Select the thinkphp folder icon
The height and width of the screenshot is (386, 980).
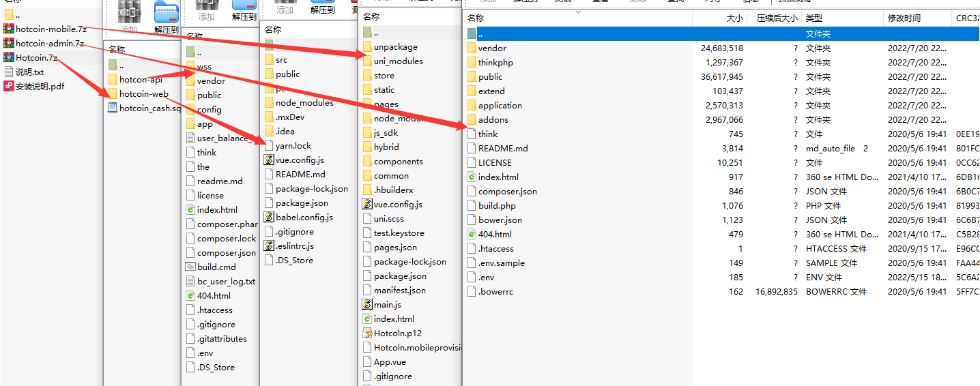point(472,62)
